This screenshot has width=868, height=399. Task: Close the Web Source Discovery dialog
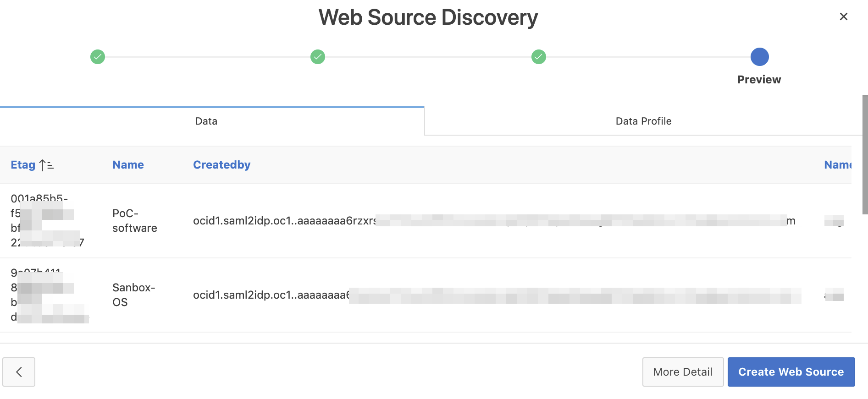click(x=843, y=16)
